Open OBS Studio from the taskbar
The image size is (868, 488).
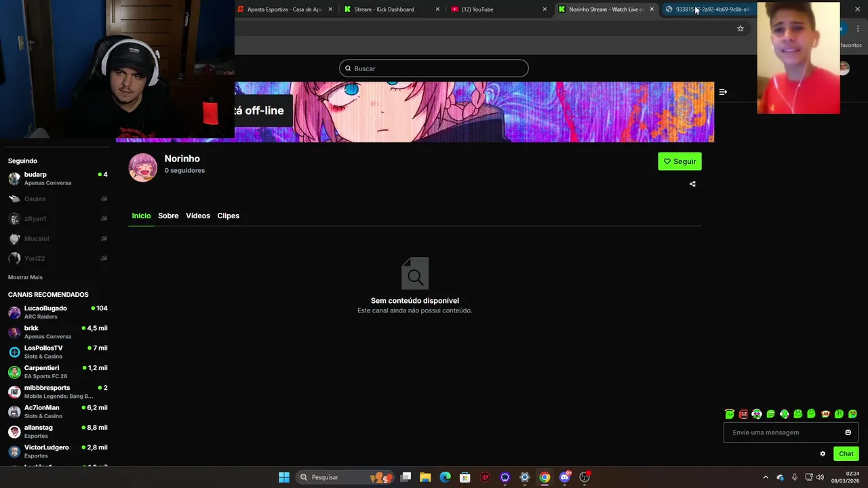pyautogui.click(x=585, y=477)
